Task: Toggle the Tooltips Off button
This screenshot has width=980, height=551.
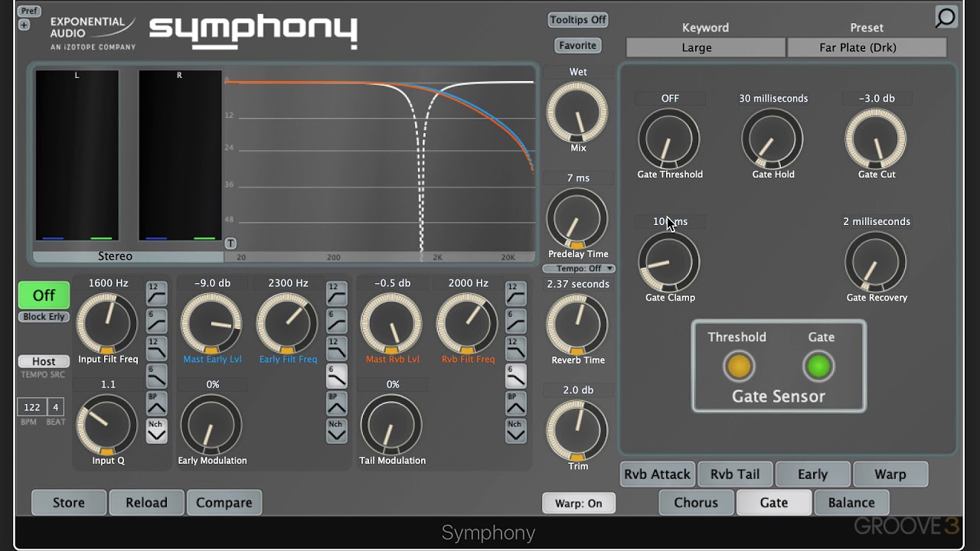Action: [x=577, y=20]
